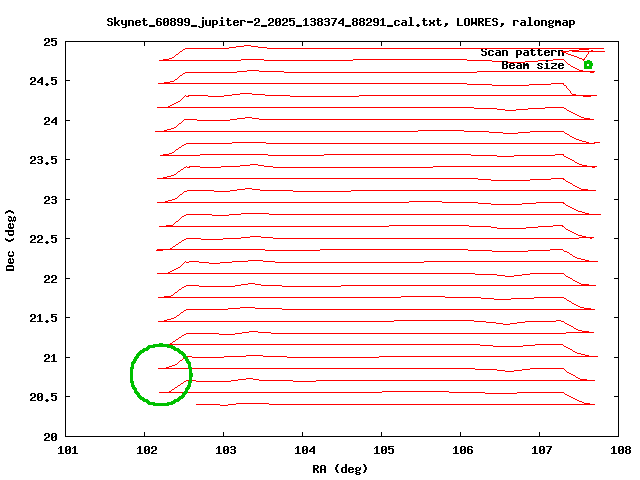This screenshot has height=480, width=640.
Task: Click the y-axis tick label 23
Action: pyautogui.click(x=51, y=200)
